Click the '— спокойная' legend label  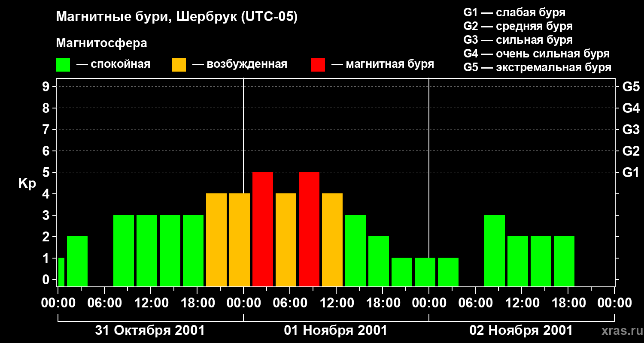113,64
